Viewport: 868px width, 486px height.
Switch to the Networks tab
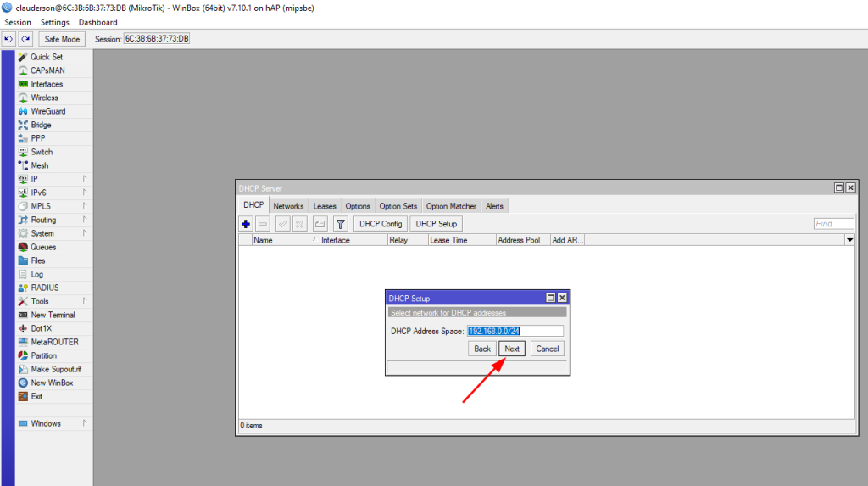point(288,206)
